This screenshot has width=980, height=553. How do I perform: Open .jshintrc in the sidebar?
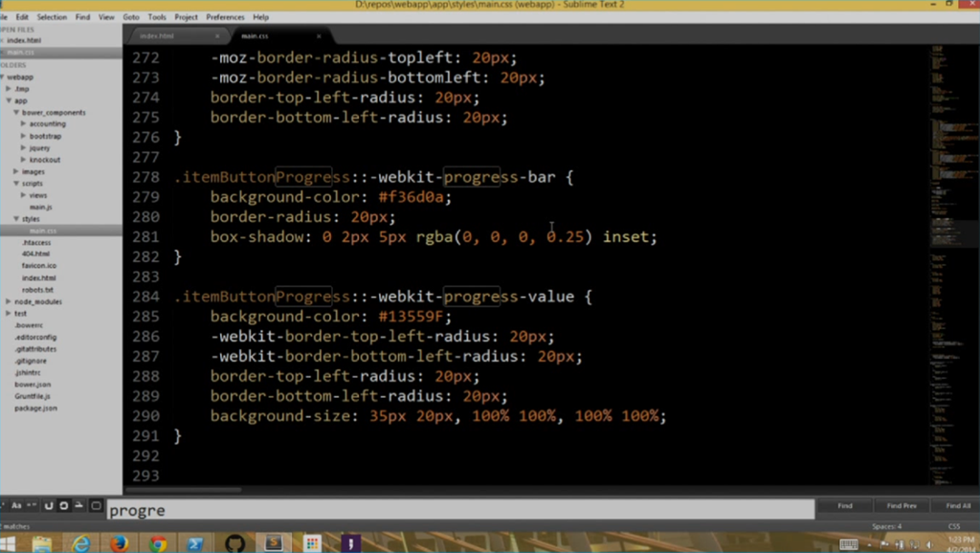pyautogui.click(x=28, y=372)
